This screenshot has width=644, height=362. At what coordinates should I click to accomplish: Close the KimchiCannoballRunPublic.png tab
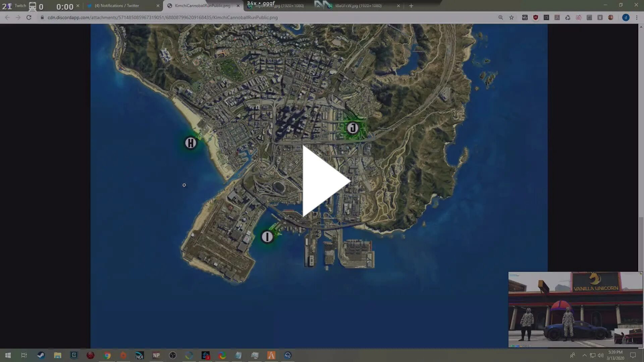238,6
